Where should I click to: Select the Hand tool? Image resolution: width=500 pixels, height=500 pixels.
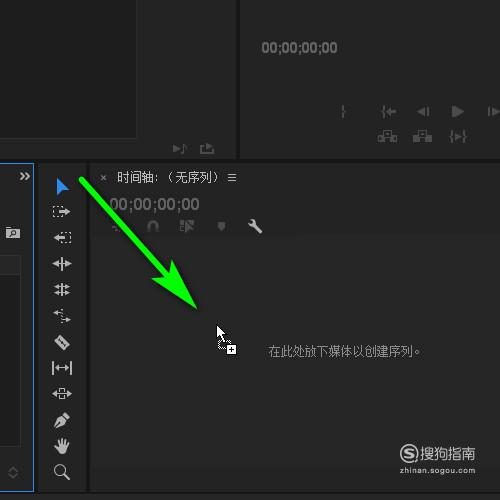click(62, 446)
